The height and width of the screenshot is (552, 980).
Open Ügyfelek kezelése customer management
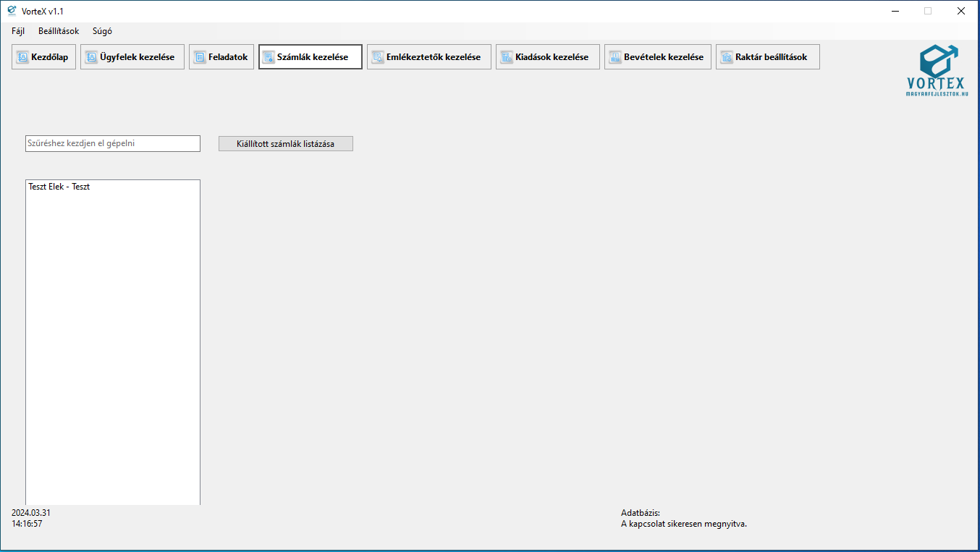pyautogui.click(x=132, y=57)
